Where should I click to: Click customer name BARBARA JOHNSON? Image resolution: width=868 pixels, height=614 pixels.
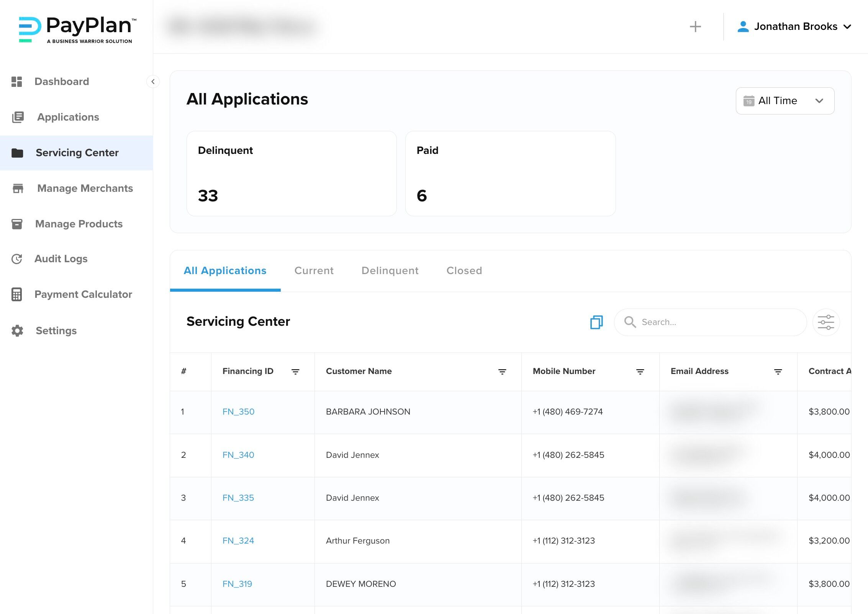tap(368, 412)
